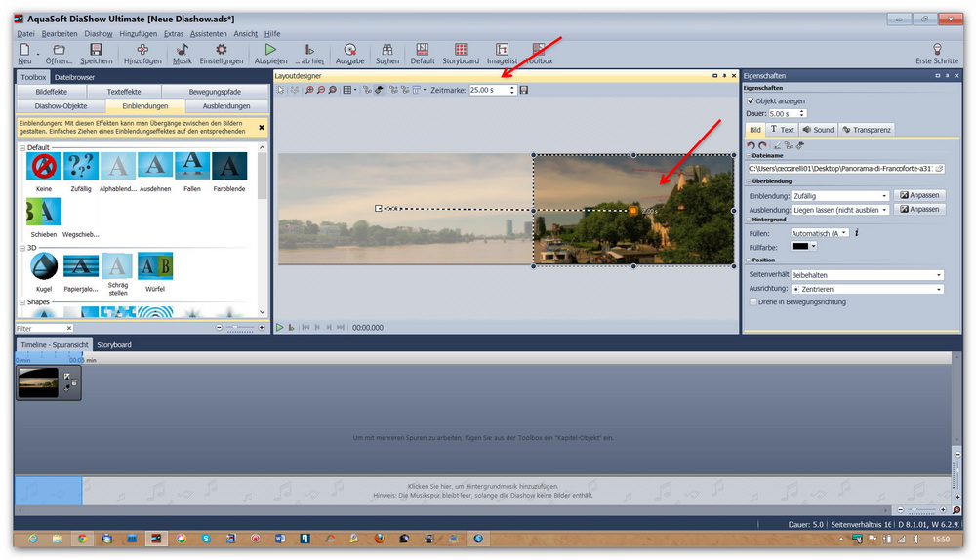This screenshot has height=560, width=976.
Task: Open Musik from the main toolbar
Action: pyautogui.click(x=183, y=50)
